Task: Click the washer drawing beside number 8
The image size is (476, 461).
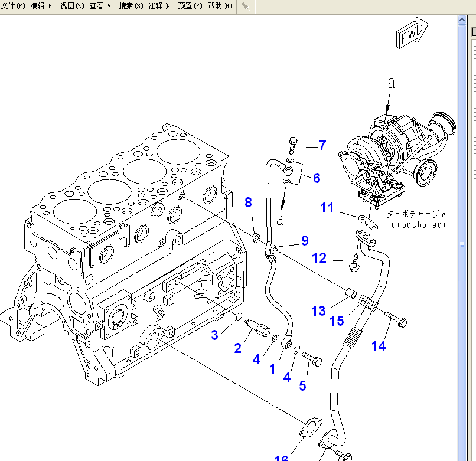Action: [x=256, y=238]
